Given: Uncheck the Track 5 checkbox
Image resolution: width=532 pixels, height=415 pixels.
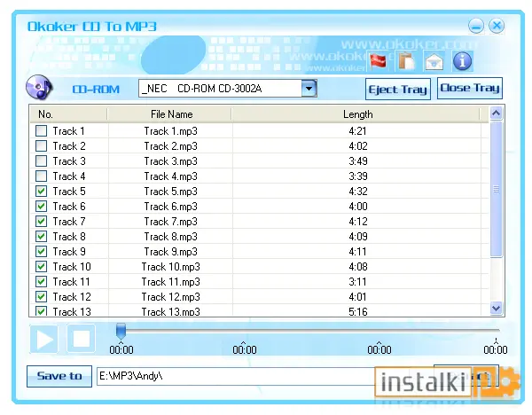Looking at the screenshot, I should point(42,191).
